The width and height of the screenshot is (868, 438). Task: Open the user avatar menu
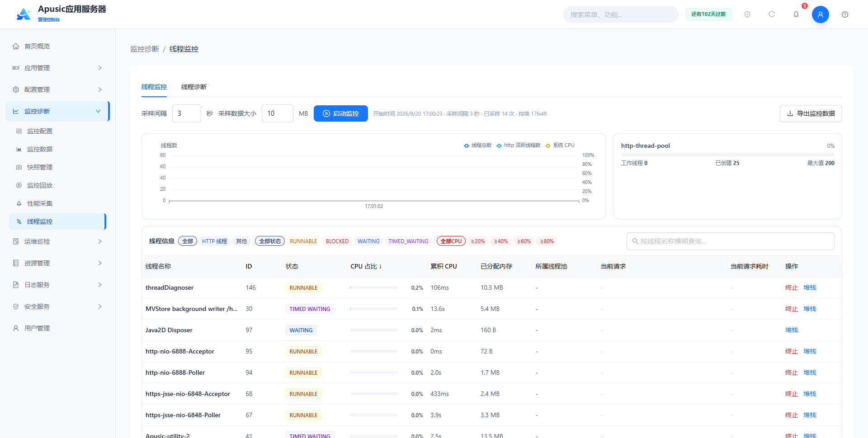(x=821, y=14)
